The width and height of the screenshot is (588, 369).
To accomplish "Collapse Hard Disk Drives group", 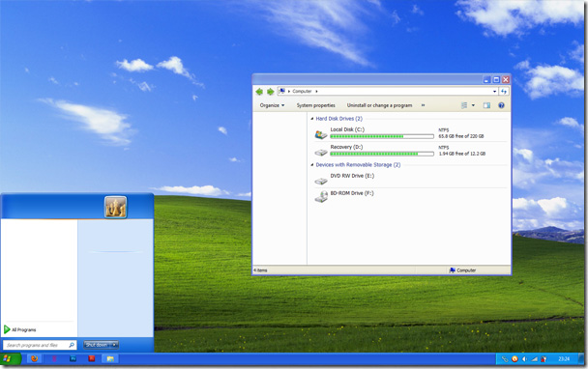I will (x=312, y=119).
